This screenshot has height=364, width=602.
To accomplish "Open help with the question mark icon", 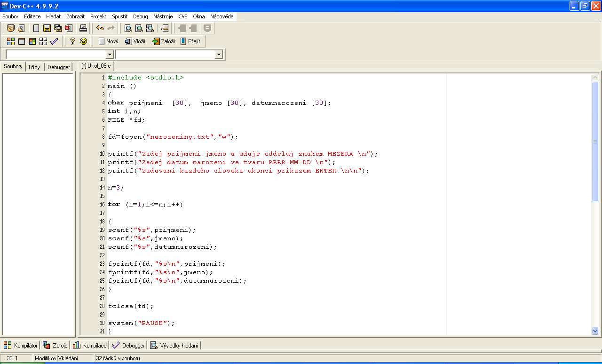I will 72,41.
